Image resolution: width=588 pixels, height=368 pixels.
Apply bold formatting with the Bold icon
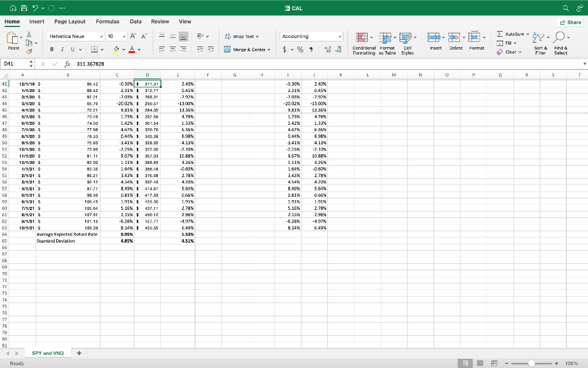pos(52,49)
